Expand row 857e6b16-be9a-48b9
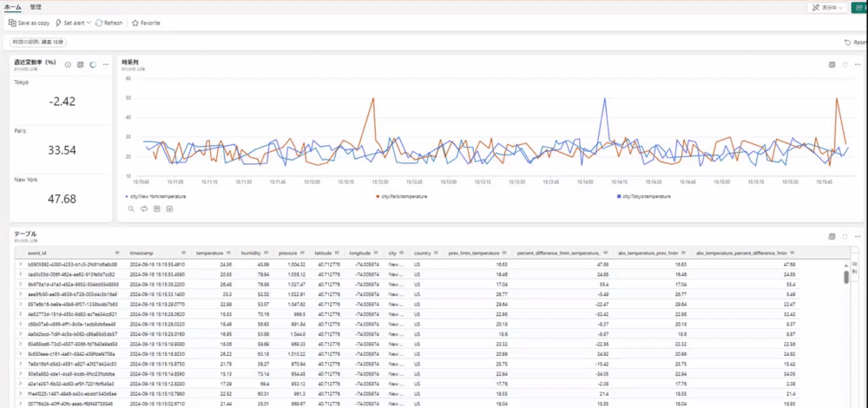The width and height of the screenshot is (868, 408). [x=21, y=304]
